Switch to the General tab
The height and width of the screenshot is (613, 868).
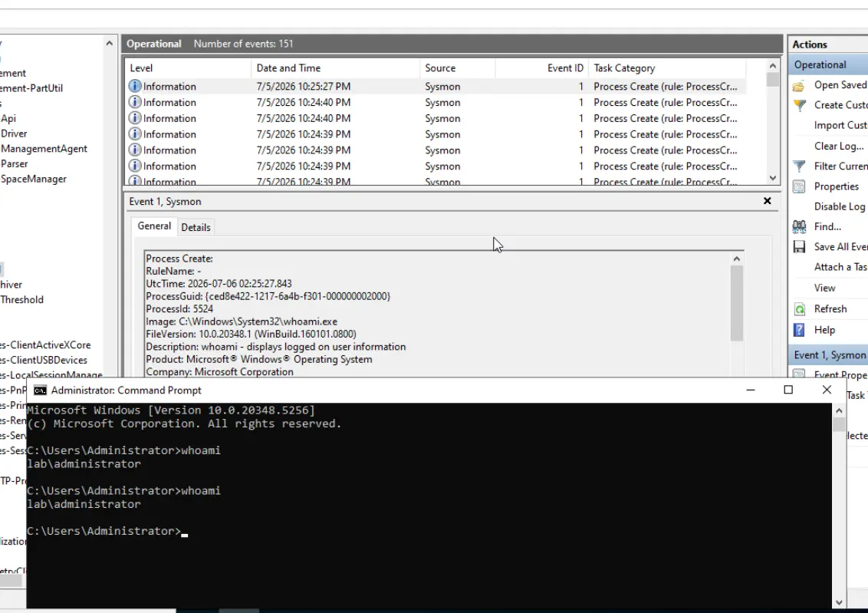(154, 226)
